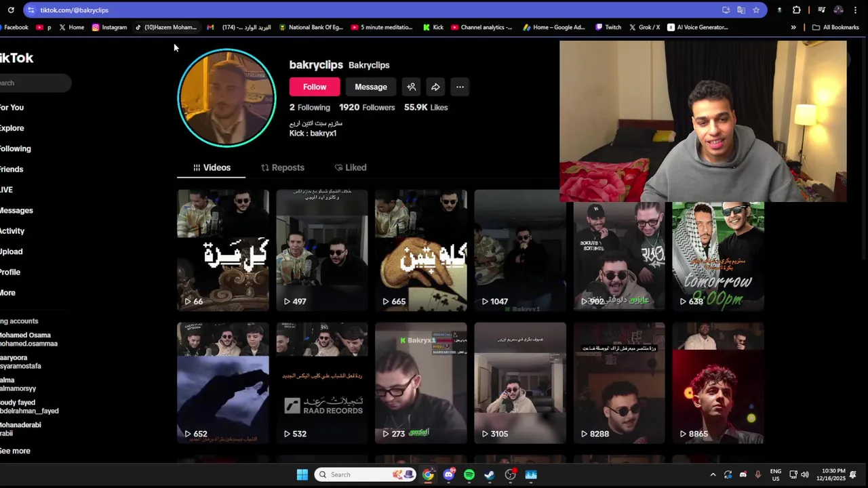Open Activity in the sidebar

click(12, 231)
